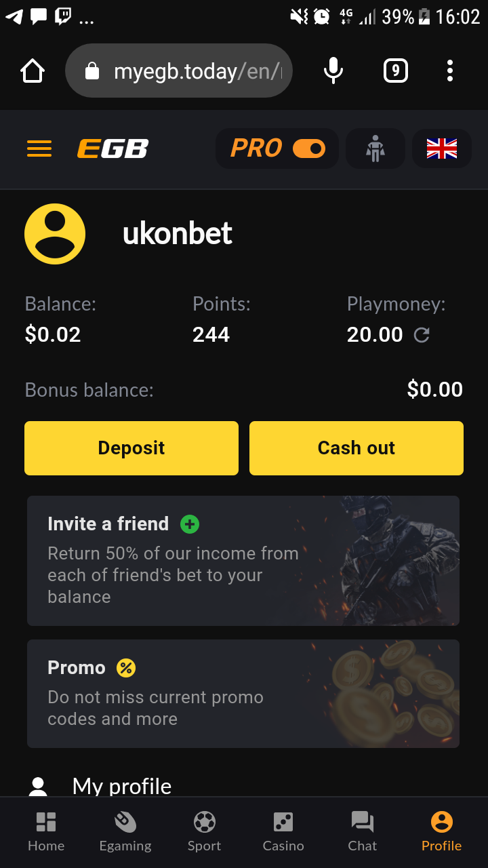
Task: Open the responsible gaming person icon
Action: click(x=375, y=149)
